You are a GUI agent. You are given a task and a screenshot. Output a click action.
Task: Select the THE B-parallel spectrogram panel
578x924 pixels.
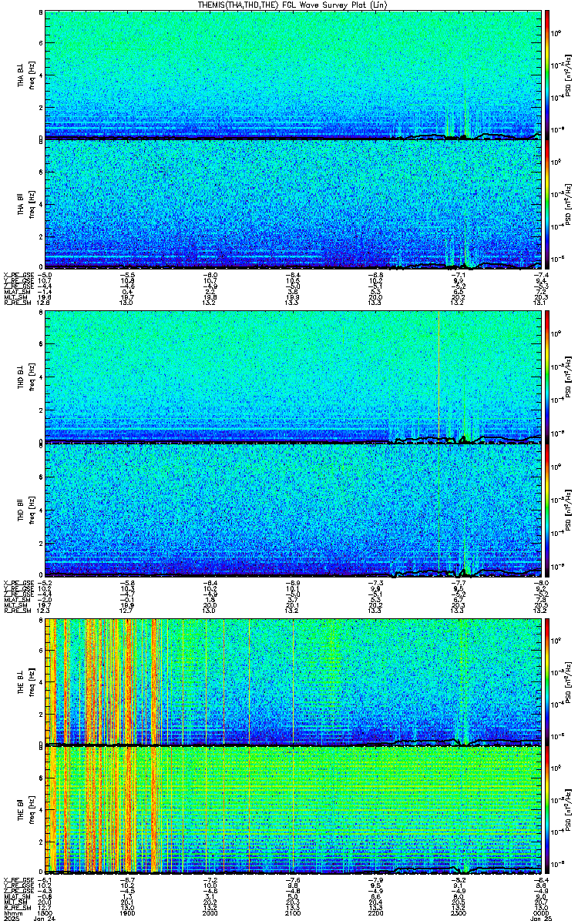293,810
